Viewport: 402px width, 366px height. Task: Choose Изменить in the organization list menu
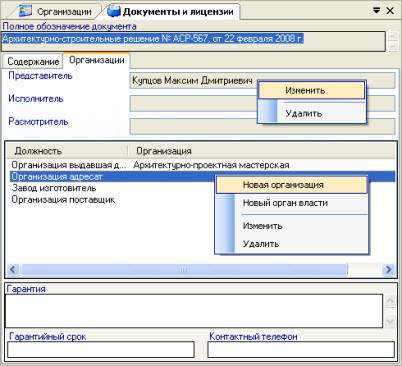pos(292,226)
